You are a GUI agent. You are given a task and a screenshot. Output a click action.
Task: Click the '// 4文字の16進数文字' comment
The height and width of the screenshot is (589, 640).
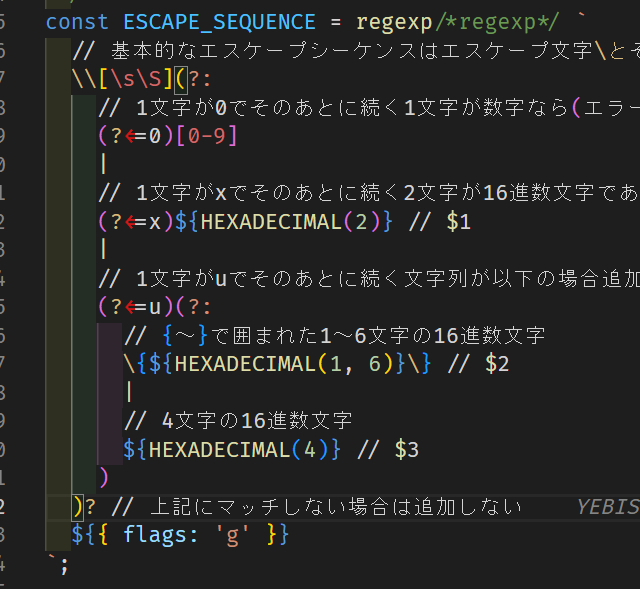(x=238, y=420)
